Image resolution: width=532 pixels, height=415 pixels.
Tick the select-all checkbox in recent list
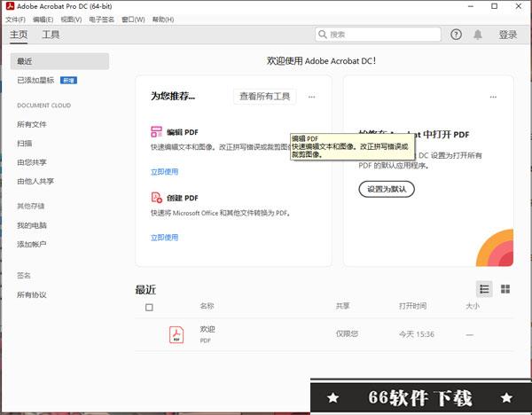149,308
